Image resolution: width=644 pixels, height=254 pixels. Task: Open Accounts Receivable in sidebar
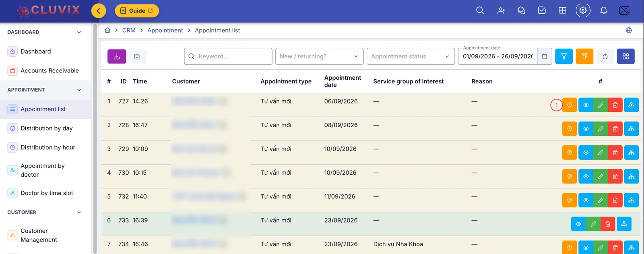tap(46, 70)
